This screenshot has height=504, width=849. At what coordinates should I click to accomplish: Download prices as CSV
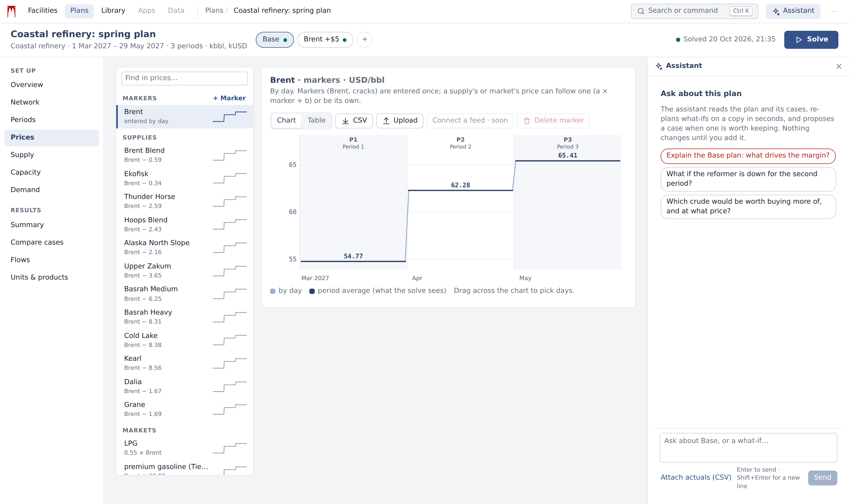tap(354, 121)
